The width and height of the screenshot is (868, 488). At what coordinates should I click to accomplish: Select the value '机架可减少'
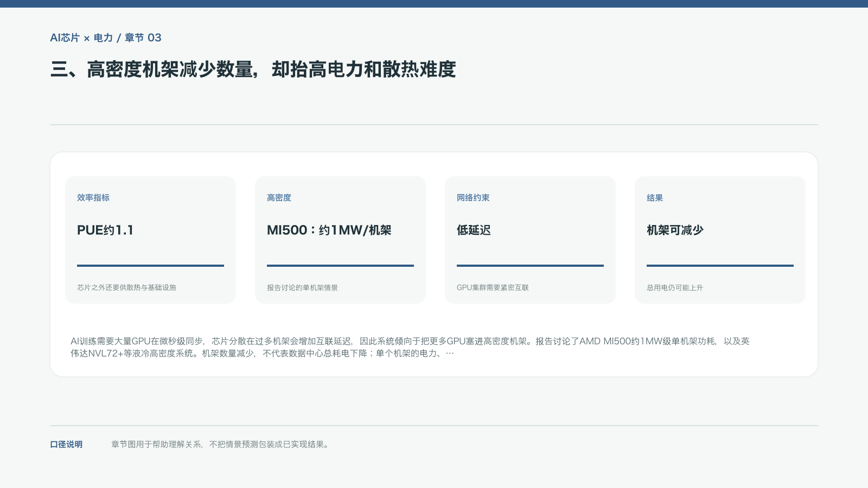[x=675, y=230]
